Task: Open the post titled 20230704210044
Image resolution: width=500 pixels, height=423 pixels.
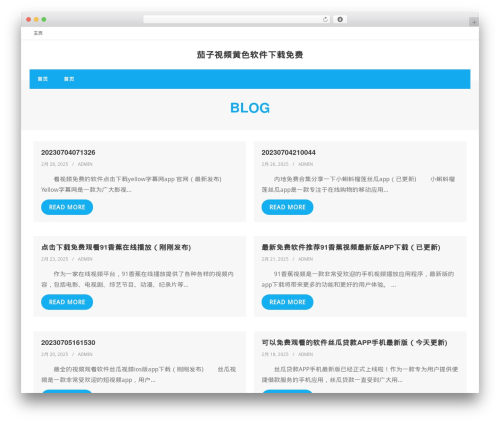Action: [x=288, y=153]
